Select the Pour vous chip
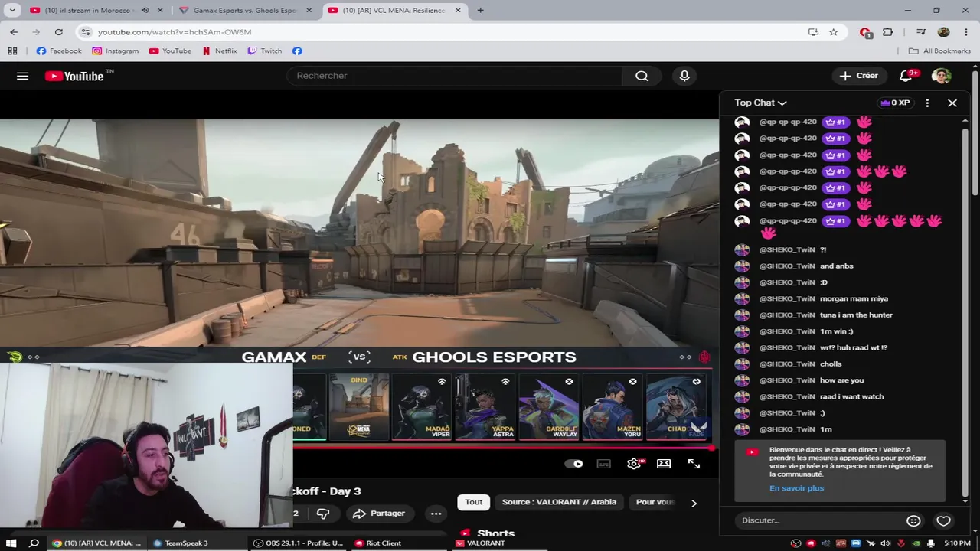 tap(656, 502)
